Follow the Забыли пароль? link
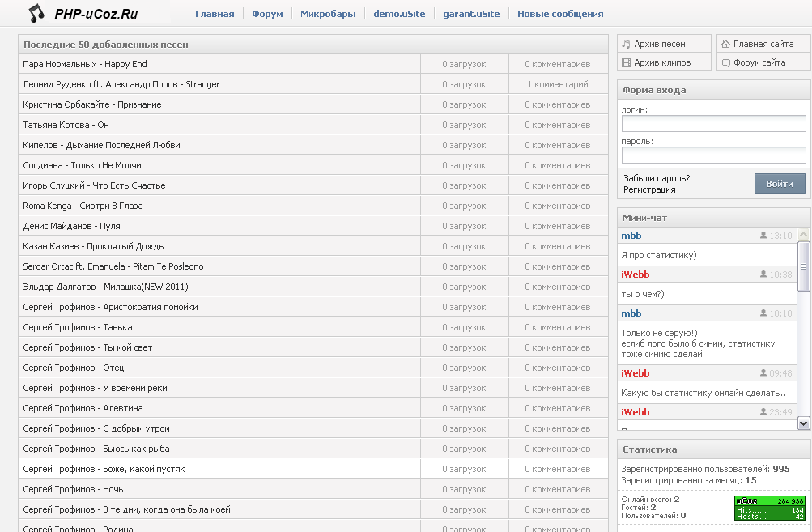812x532 pixels. [657, 178]
